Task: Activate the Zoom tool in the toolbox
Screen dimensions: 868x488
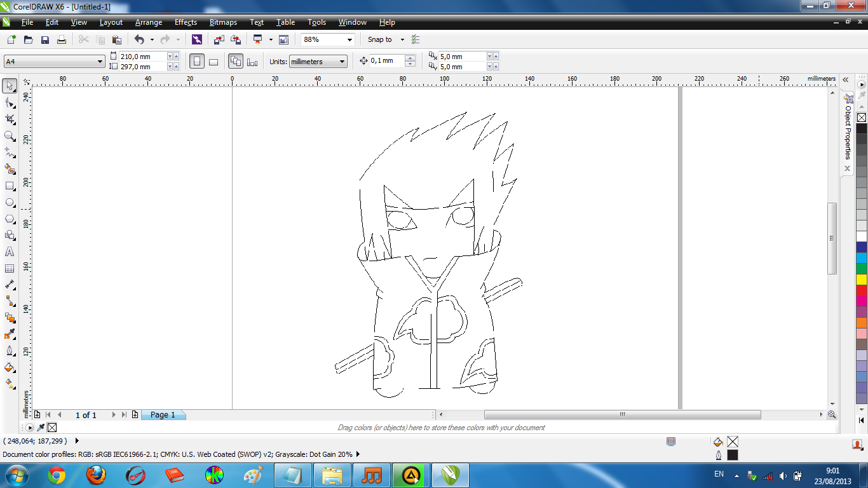Action: coord(10,135)
